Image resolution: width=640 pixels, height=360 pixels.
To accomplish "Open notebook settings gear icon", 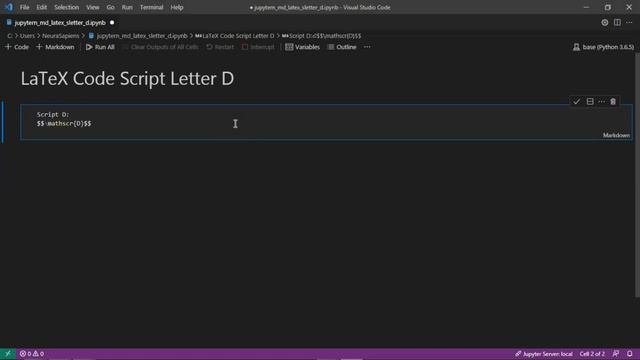I will tap(604, 23).
